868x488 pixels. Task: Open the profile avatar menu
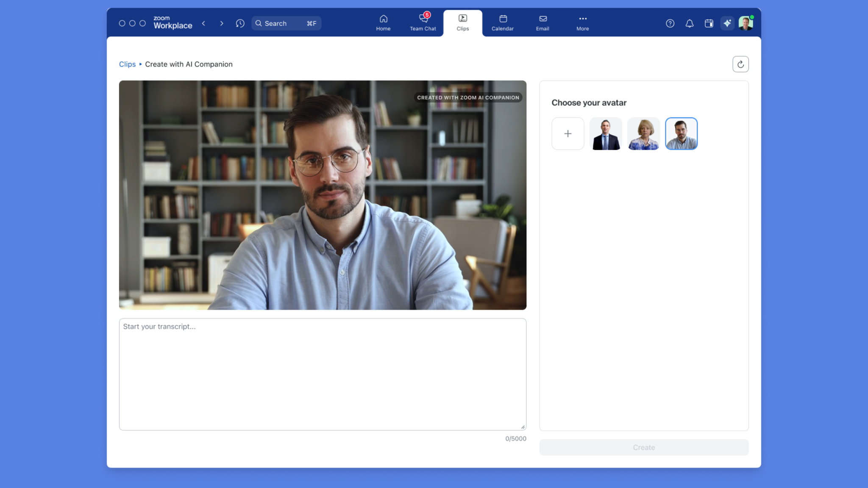point(746,23)
